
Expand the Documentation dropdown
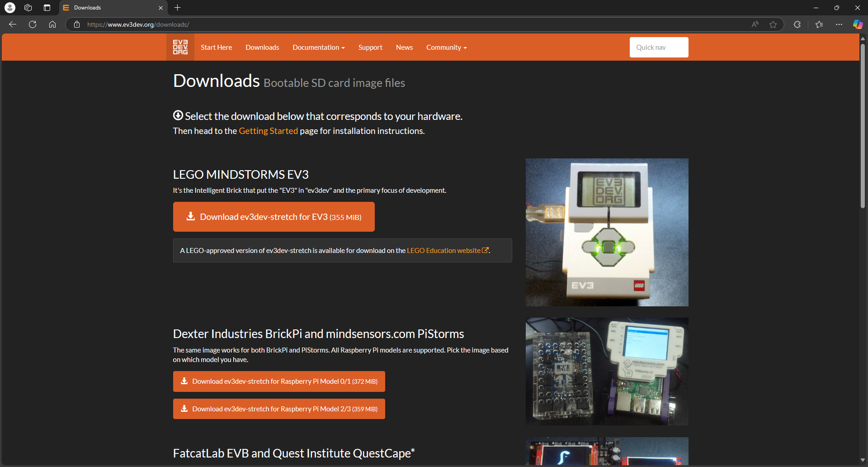319,48
